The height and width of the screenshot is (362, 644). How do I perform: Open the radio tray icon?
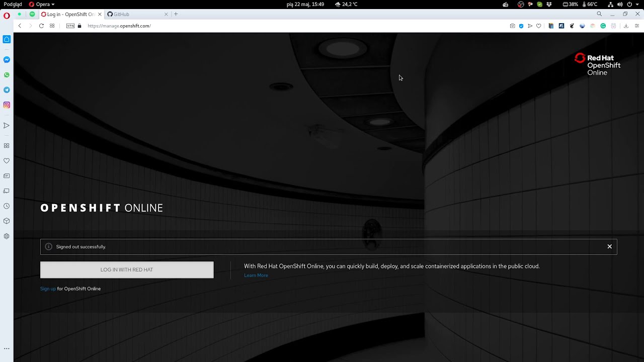pos(505,4)
